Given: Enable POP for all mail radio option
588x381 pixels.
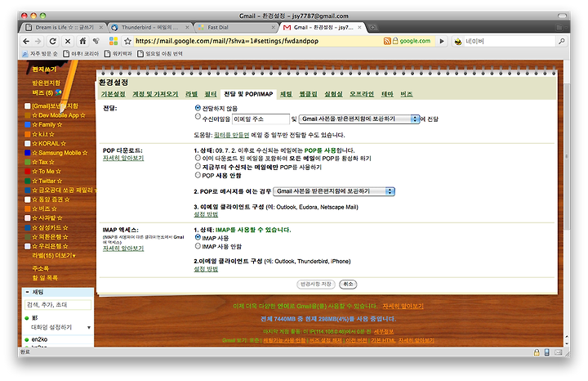Looking at the screenshot, I should point(198,158).
